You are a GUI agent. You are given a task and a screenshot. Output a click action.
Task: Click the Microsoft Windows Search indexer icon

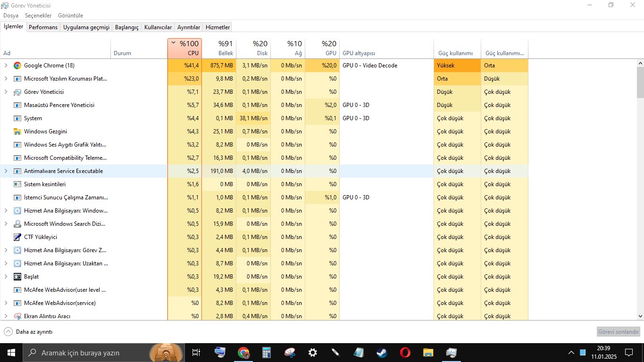coord(17,224)
